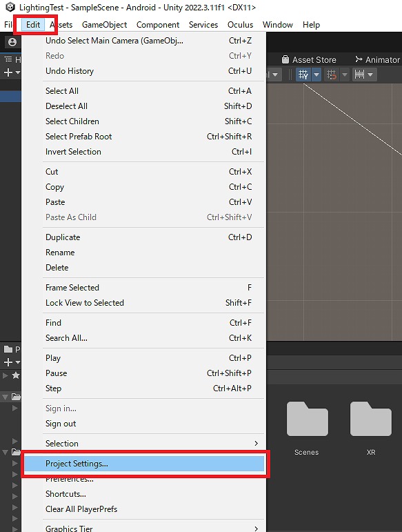Choose Sign out menu entry
The image size is (402, 532).
pyautogui.click(x=144, y=424)
